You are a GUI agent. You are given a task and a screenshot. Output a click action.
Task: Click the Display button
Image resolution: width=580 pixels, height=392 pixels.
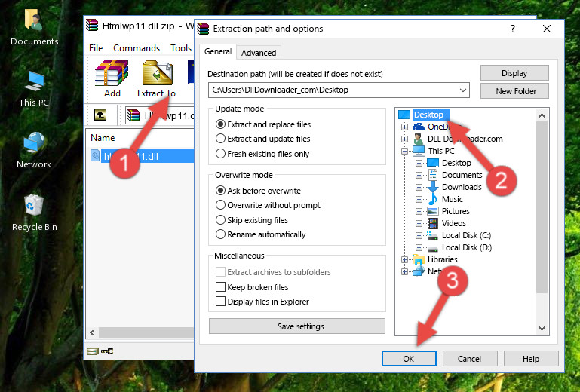click(x=514, y=73)
